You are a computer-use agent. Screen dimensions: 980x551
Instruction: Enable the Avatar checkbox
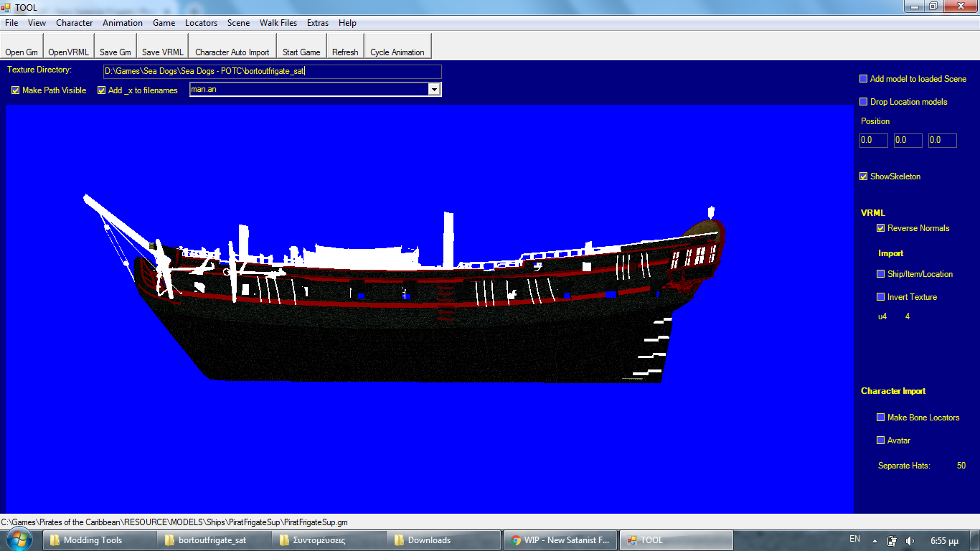pos(880,441)
